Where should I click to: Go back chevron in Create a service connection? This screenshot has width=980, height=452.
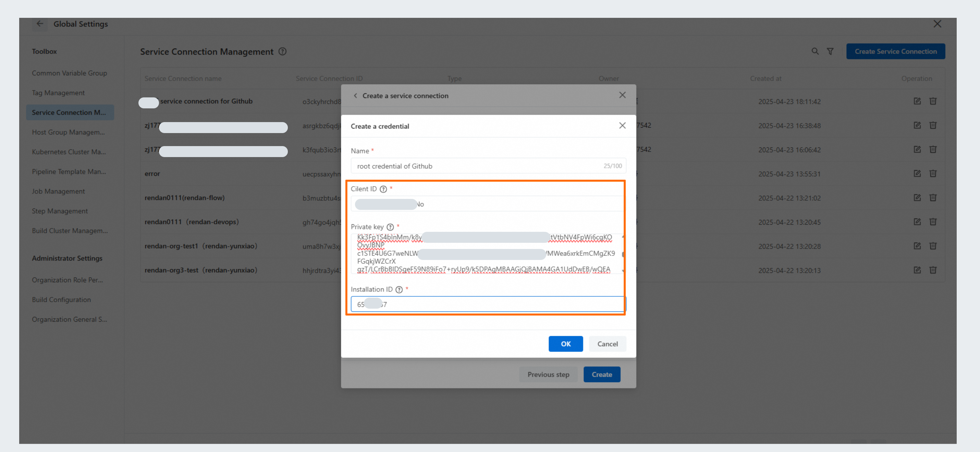point(355,96)
